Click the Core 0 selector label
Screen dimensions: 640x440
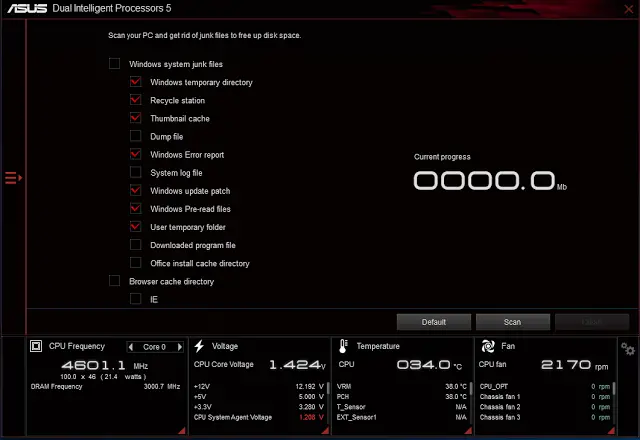pyautogui.click(x=154, y=347)
